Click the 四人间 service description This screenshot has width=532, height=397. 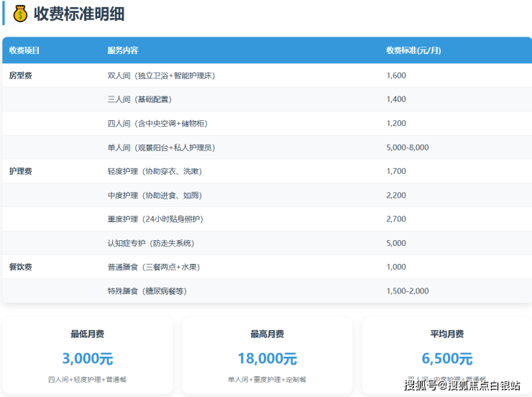pyautogui.click(x=157, y=124)
